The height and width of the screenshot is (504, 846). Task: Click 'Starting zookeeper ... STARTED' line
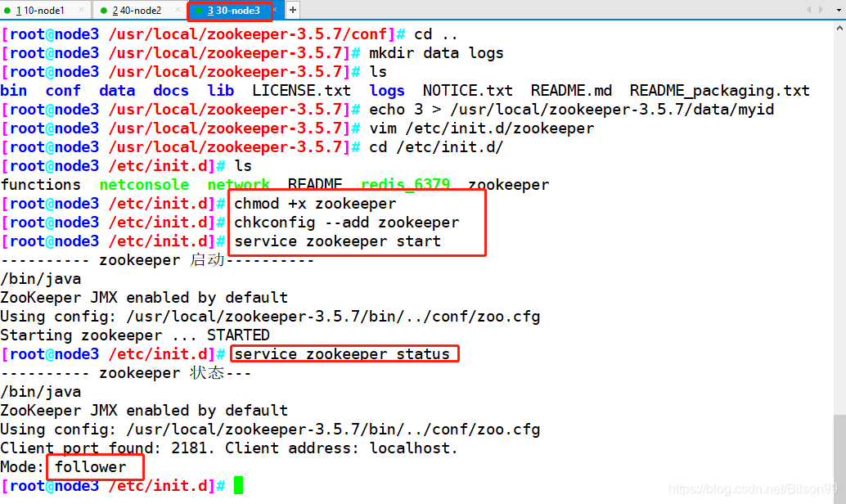(x=135, y=335)
